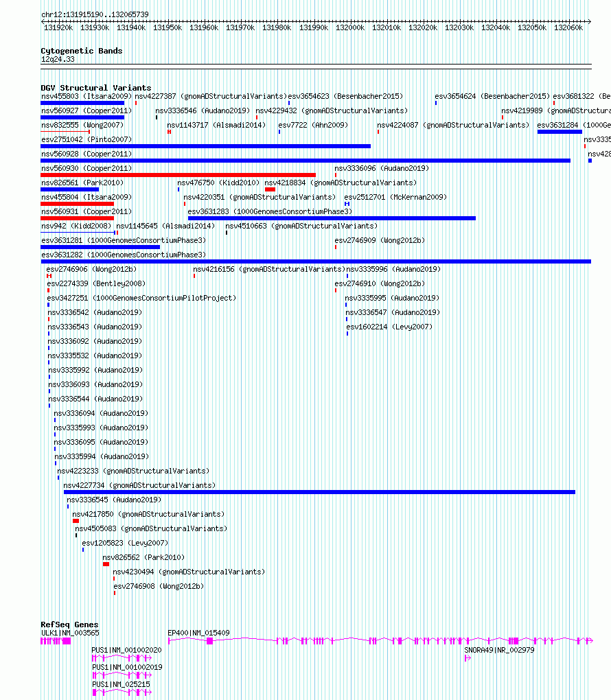Click nsv560928 (Cooper2011) variant label

click(x=87, y=154)
